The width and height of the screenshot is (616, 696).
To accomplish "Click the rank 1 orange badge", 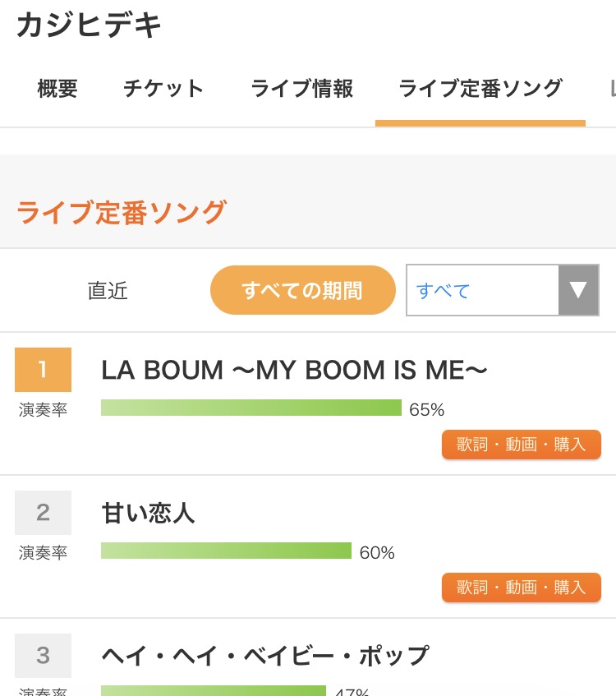I will [43, 370].
